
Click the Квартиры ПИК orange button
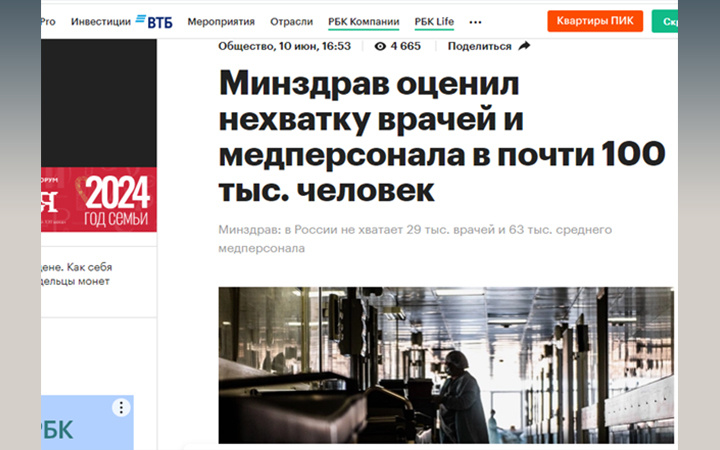[595, 21]
